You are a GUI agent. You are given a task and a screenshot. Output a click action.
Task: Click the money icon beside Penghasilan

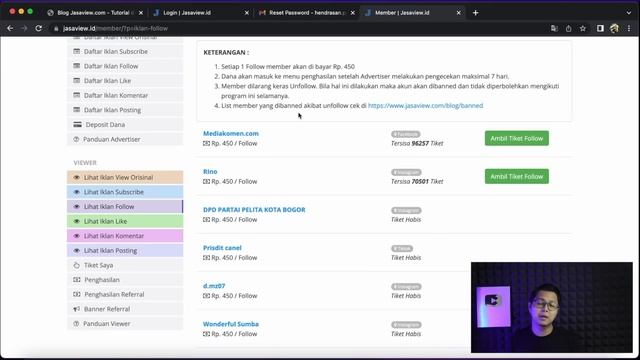[x=77, y=280]
